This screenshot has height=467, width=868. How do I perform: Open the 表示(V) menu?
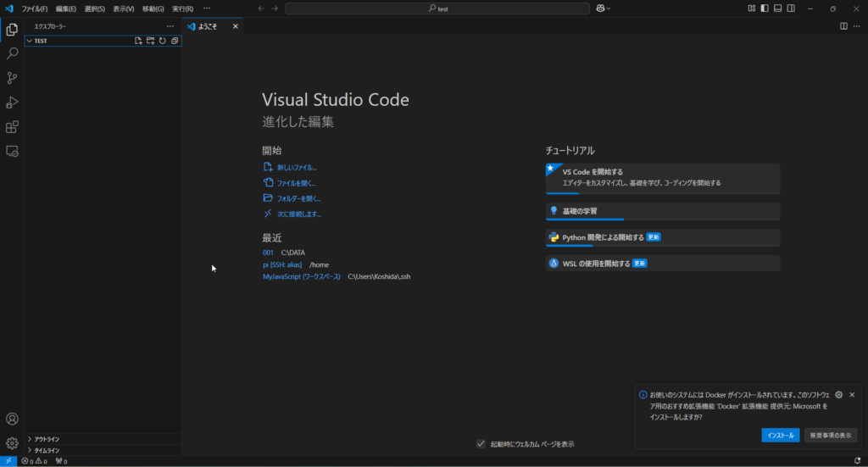[x=124, y=8]
